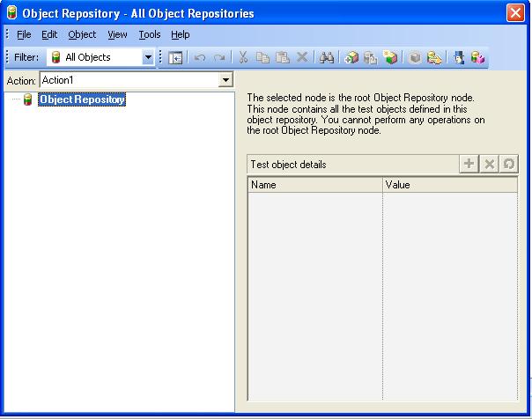Open the Object menu
Screen dimensions: 532x419
pyautogui.click(x=82, y=34)
